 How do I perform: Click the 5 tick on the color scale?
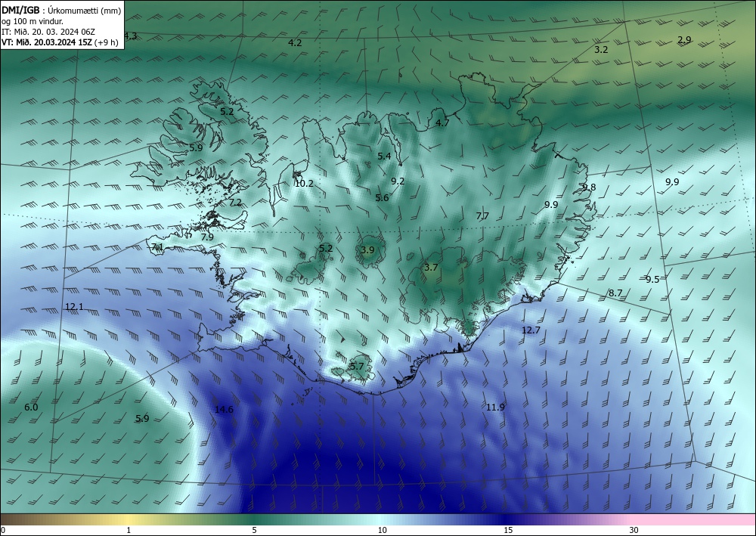pos(254,530)
